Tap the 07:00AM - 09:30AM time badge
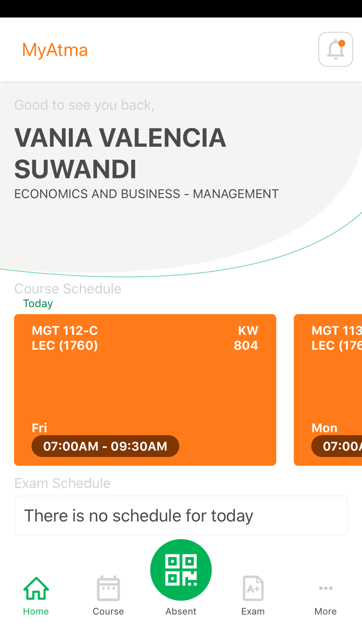 click(x=105, y=446)
